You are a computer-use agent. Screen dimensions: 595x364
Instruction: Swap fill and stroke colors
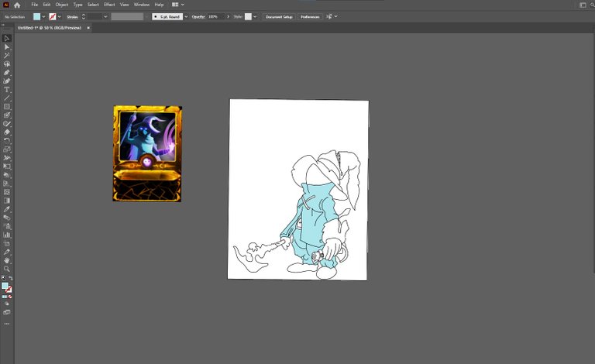pos(11,278)
